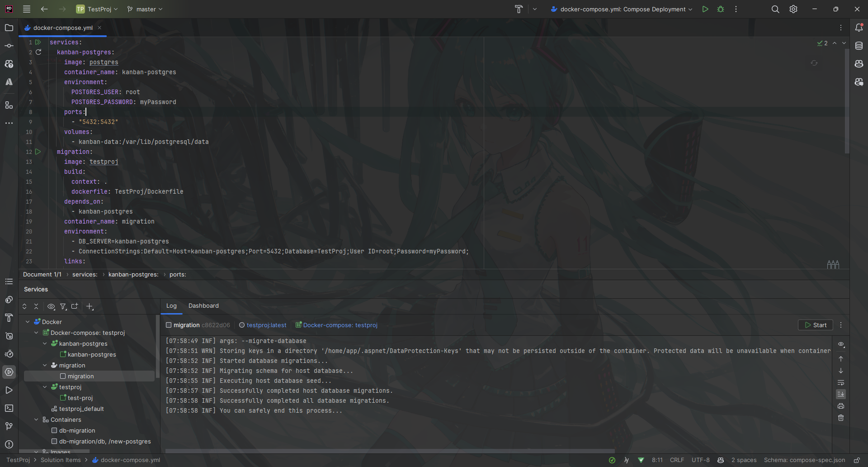
Task: Click the editor vertical scrollbar
Action: coord(847,101)
